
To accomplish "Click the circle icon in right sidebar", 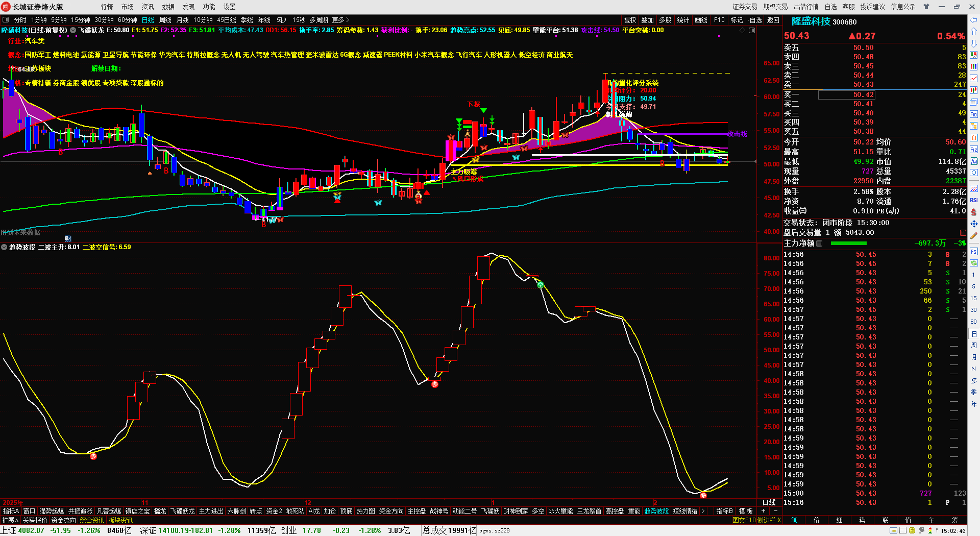I will coord(974,173).
